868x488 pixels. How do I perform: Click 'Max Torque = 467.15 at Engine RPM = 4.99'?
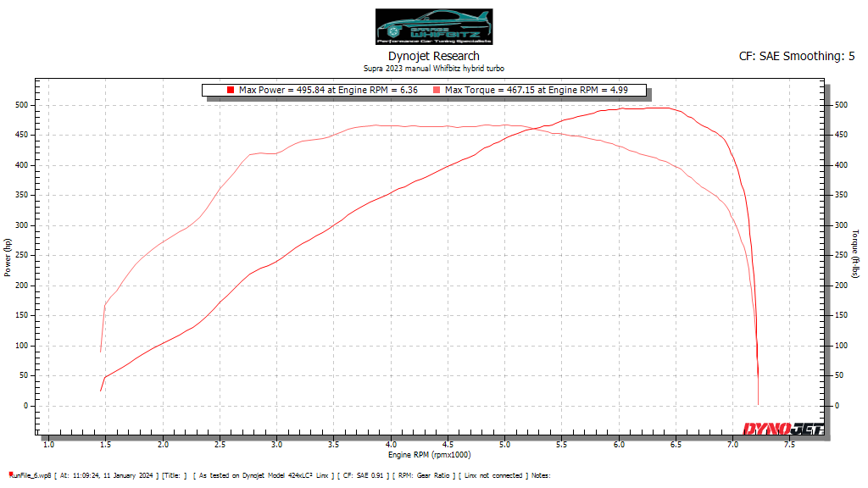537,90
